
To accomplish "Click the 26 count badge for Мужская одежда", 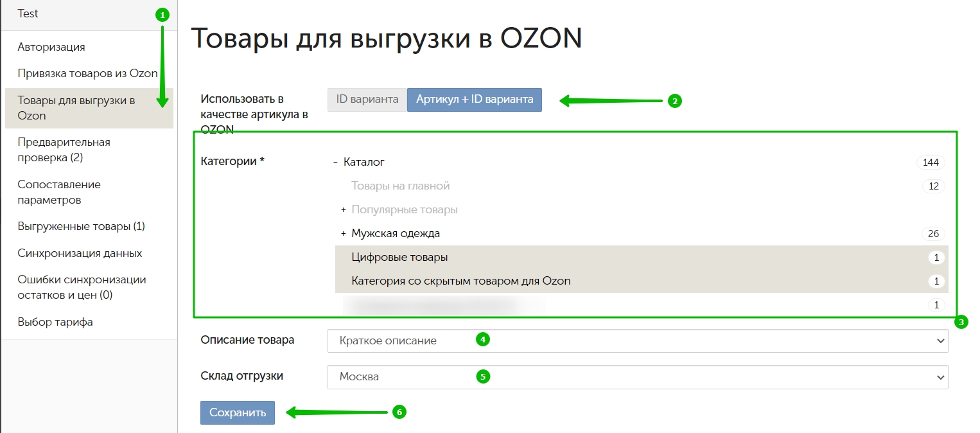I will click(933, 234).
